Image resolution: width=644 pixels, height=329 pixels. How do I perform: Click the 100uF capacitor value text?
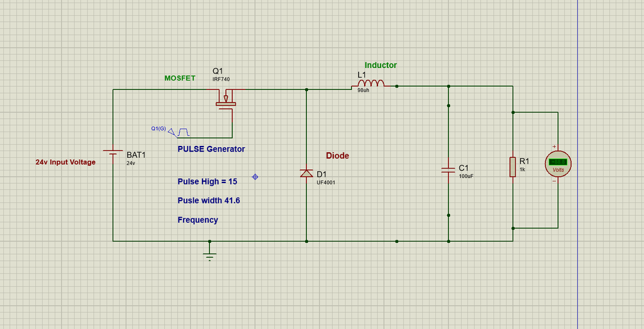[466, 176]
